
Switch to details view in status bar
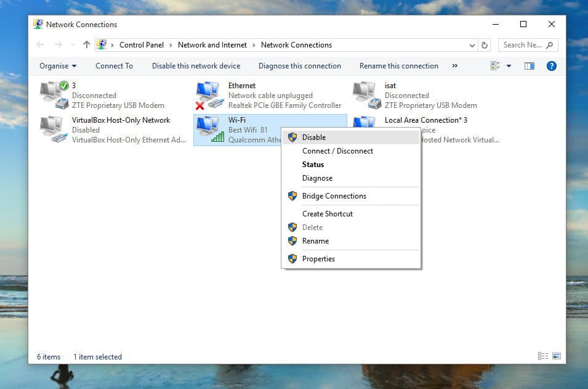click(x=542, y=356)
